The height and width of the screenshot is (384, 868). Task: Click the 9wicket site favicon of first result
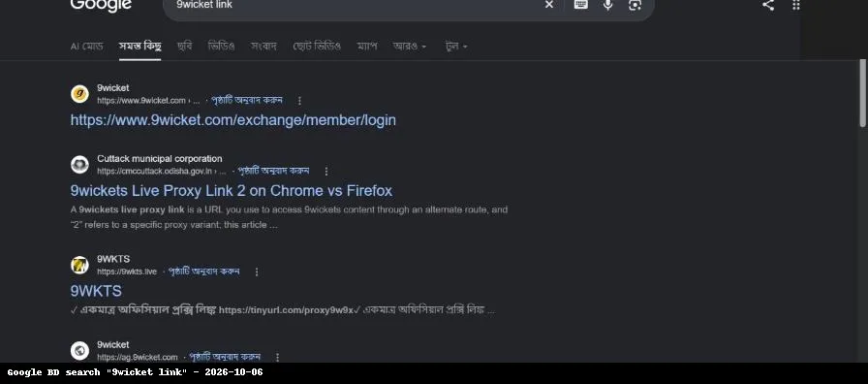pos(79,94)
